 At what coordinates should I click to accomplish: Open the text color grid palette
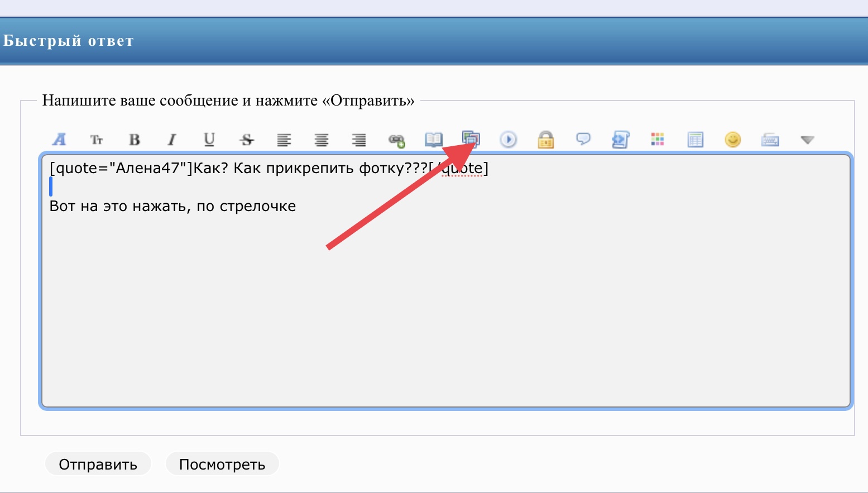click(658, 140)
